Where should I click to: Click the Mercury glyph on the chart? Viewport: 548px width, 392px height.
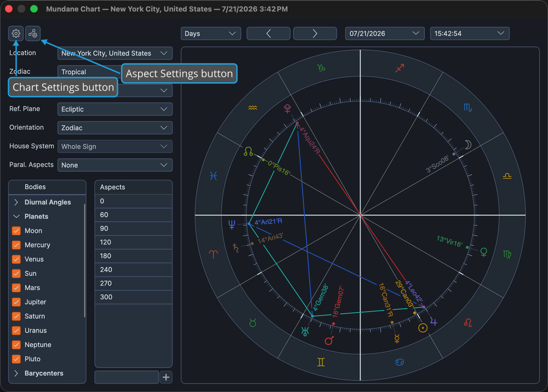tap(397, 338)
